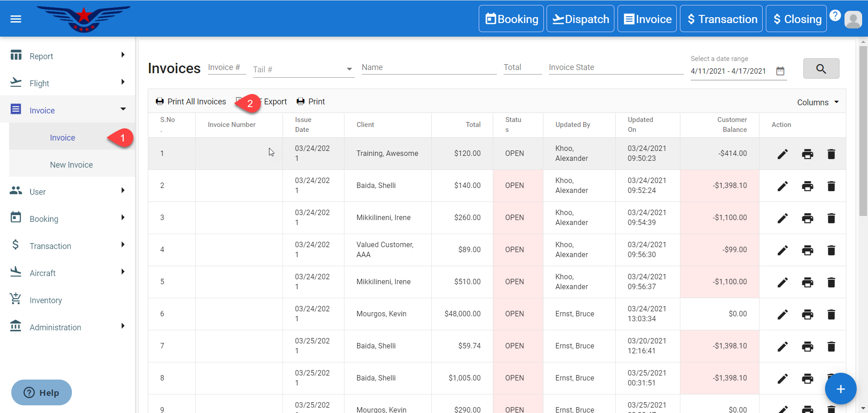Open the Columns dropdown
This screenshot has height=413, width=868.
tap(817, 103)
